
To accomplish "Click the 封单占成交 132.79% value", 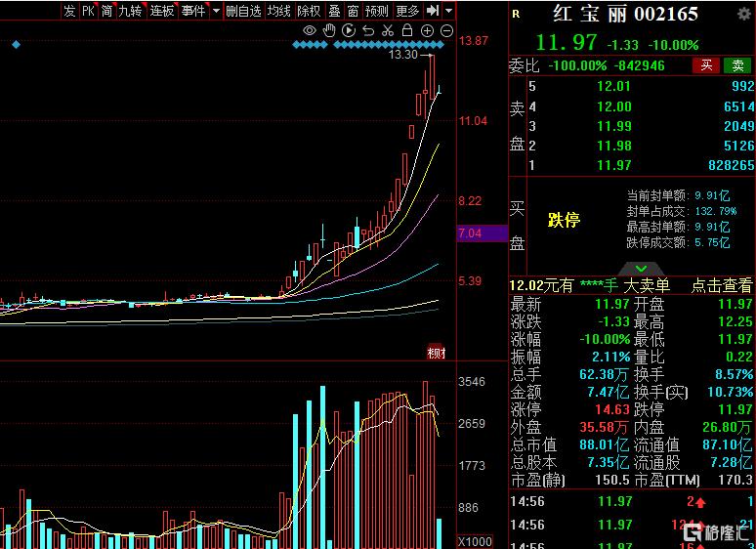I will pos(716,211).
